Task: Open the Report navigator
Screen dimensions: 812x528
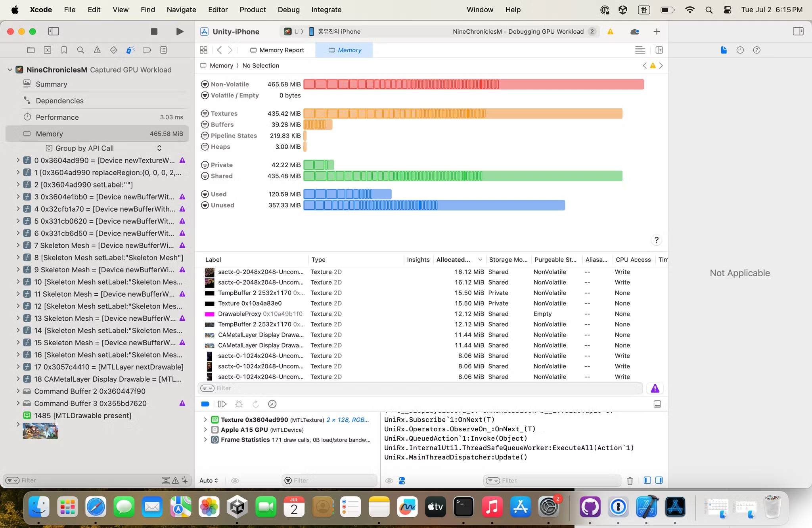Action: [163, 50]
